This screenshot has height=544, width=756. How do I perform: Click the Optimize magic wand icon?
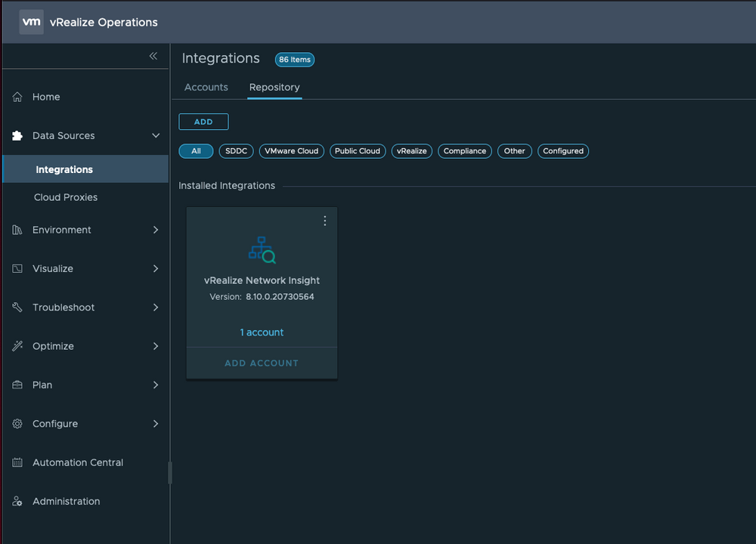[17, 346]
